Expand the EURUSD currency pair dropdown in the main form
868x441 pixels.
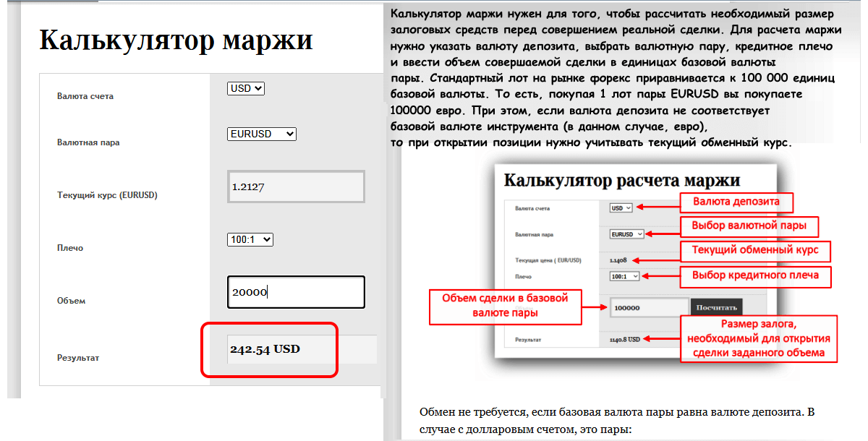[x=262, y=134]
